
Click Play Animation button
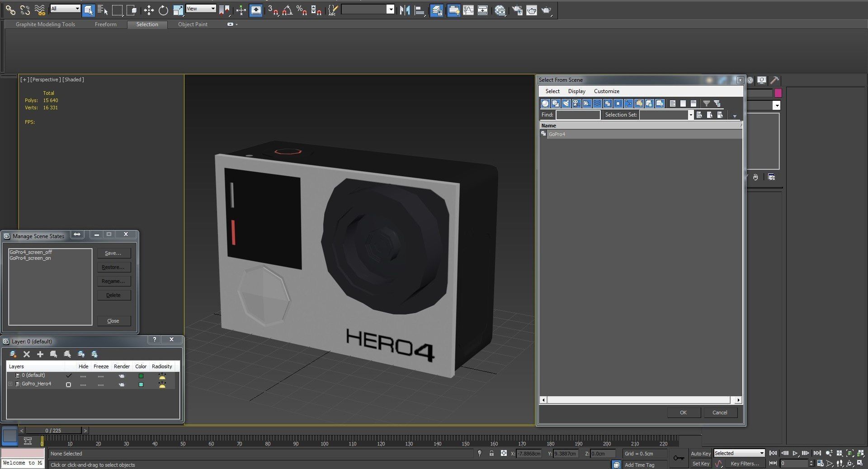pos(795,453)
